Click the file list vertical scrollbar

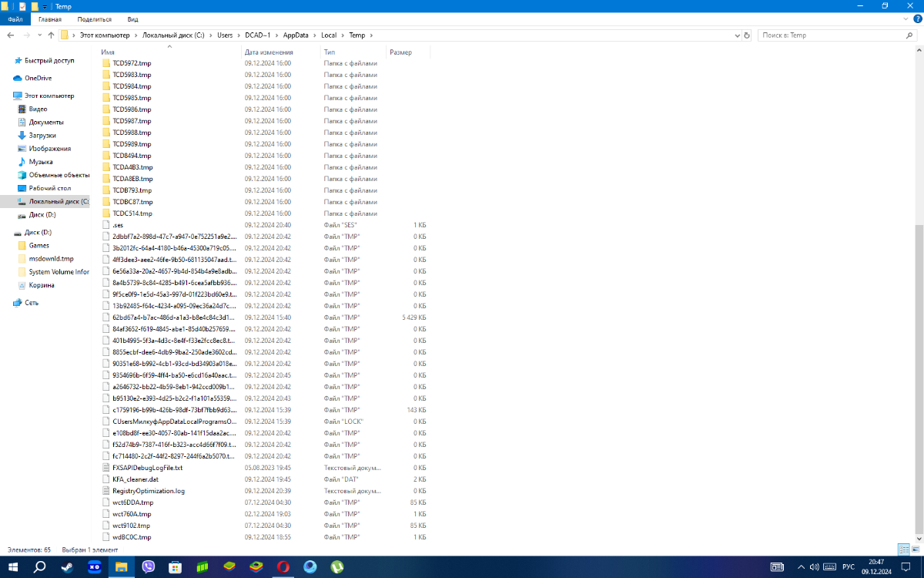(x=919, y=378)
